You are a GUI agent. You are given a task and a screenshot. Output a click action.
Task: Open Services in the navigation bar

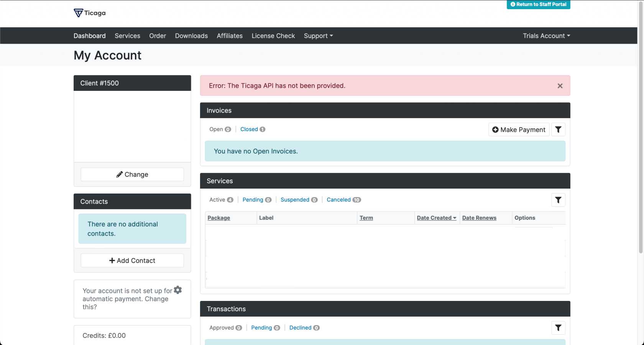pos(127,36)
